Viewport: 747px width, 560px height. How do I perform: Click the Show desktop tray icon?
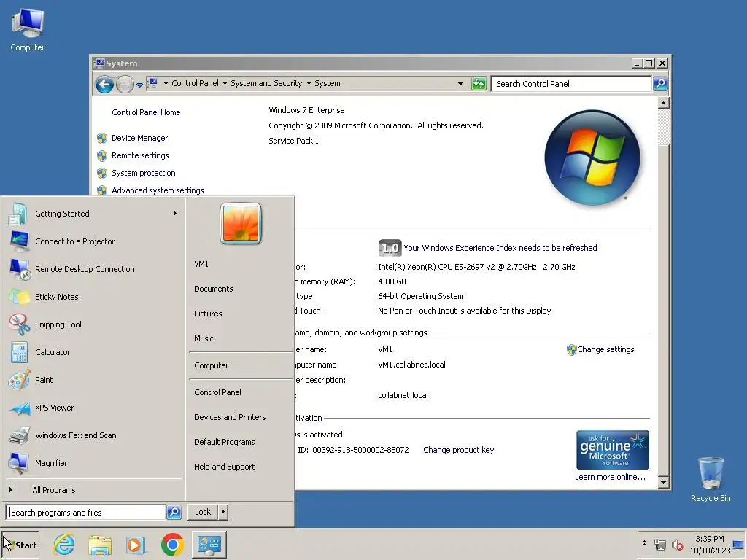(738, 545)
